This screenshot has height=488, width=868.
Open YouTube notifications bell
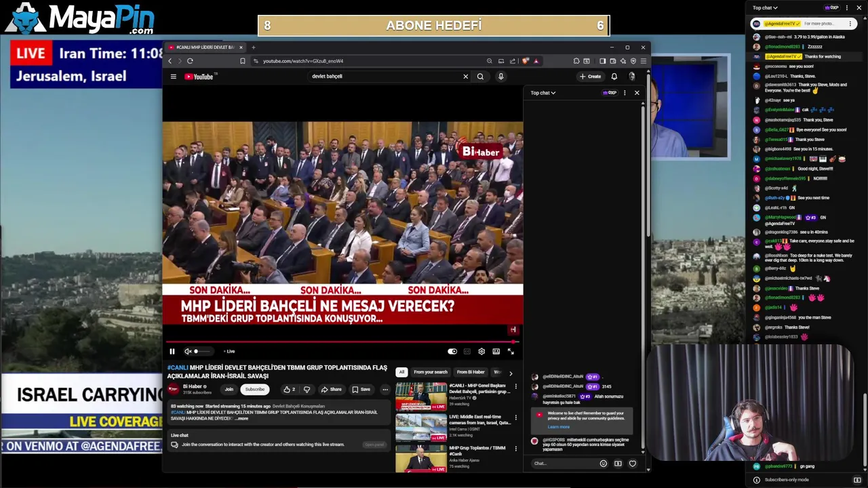tap(614, 77)
